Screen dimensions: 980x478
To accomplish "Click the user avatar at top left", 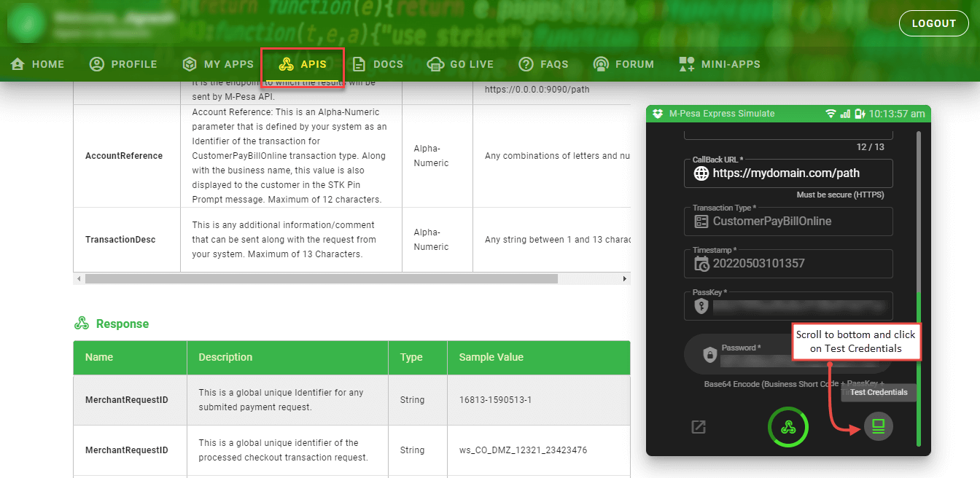I will (x=26, y=23).
